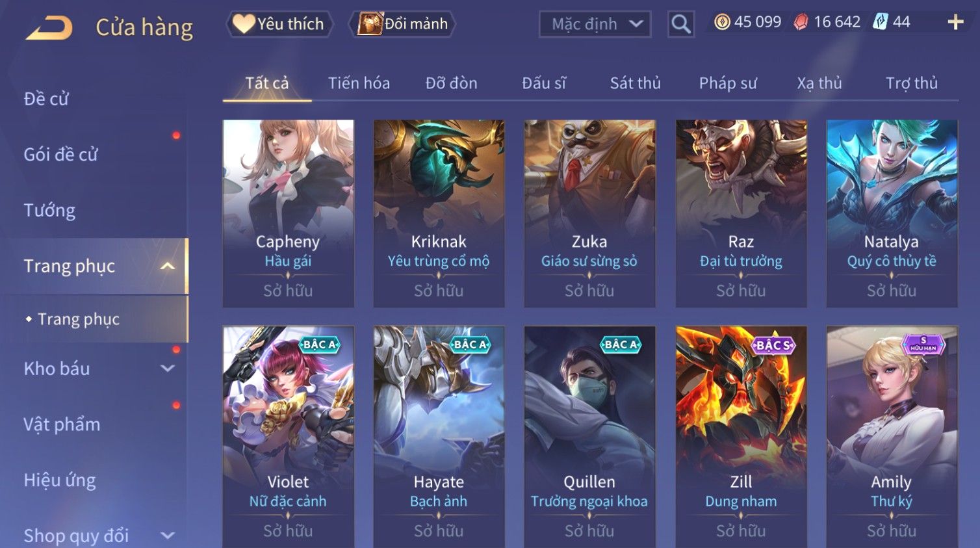The image size is (980, 548).
Task: Click the Đổi mảnh chest icon
Action: pos(370,24)
